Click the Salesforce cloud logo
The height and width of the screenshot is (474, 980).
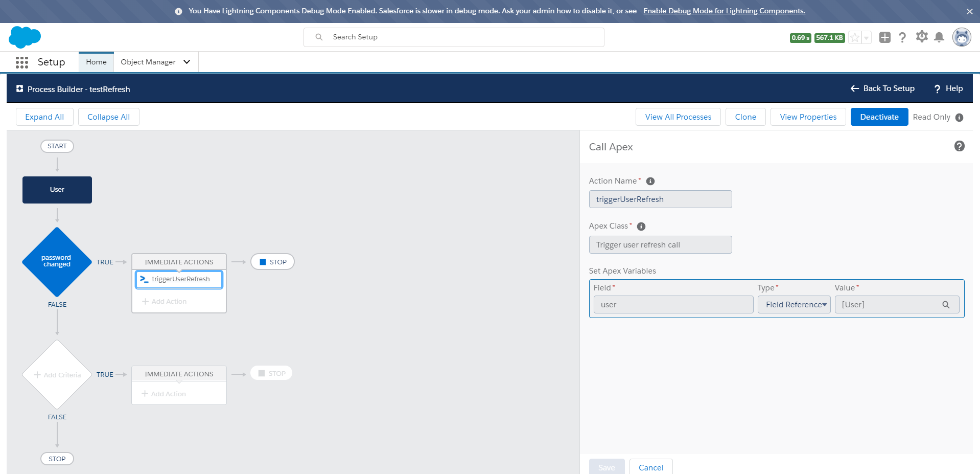(x=25, y=37)
